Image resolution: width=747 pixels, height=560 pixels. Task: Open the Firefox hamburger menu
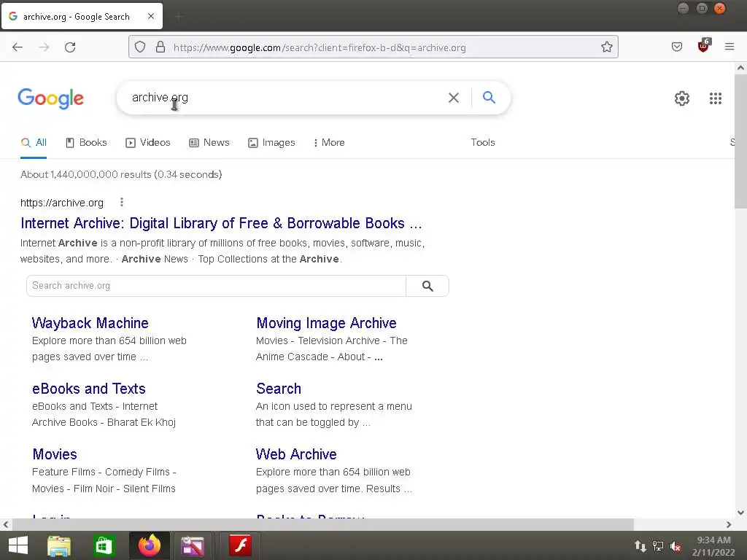(x=729, y=47)
